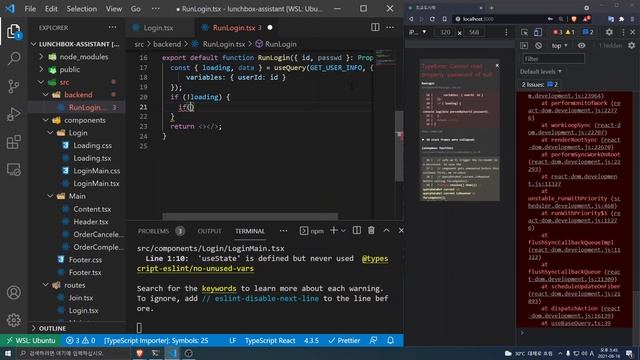Add a new terminal with plus icon
This screenshot has height=360, width=640.
[x=333, y=231]
